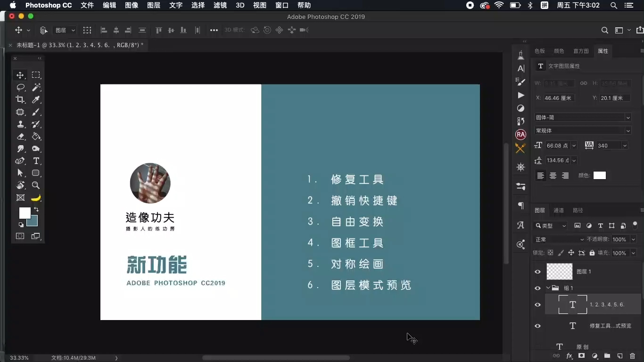Toggle lock image pixels brush
Image resolution: width=644 pixels, height=362 pixels.
pyautogui.click(x=561, y=253)
